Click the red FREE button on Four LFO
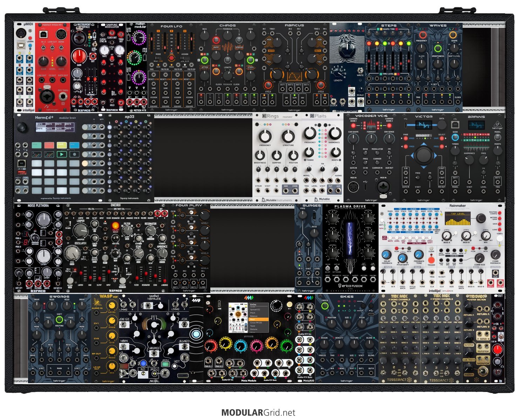The image size is (517, 420). tap(171, 58)
